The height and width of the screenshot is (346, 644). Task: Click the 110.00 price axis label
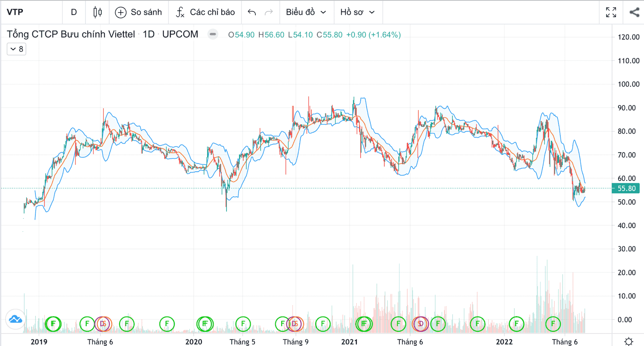[628, 61]
